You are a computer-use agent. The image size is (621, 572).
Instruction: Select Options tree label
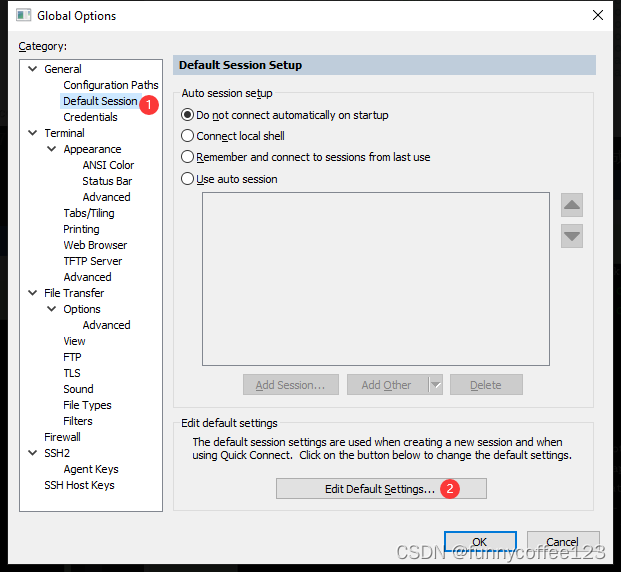[82, 309]
